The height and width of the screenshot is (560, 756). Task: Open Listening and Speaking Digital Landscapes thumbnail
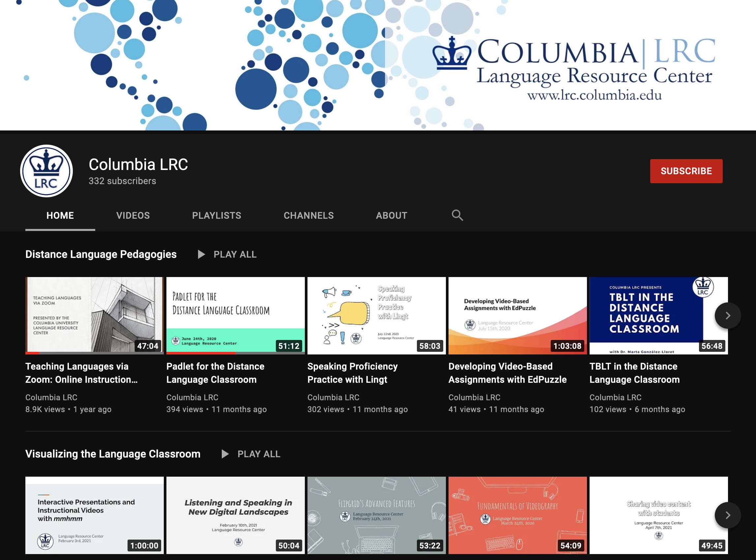235,515
